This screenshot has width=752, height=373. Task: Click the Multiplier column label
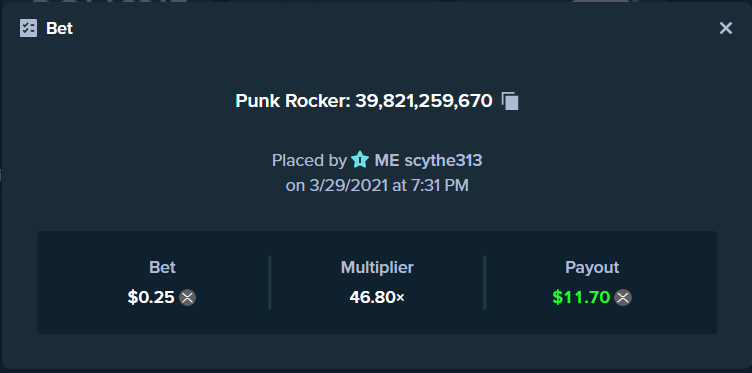pyautogui.click(x=377, y=267)
